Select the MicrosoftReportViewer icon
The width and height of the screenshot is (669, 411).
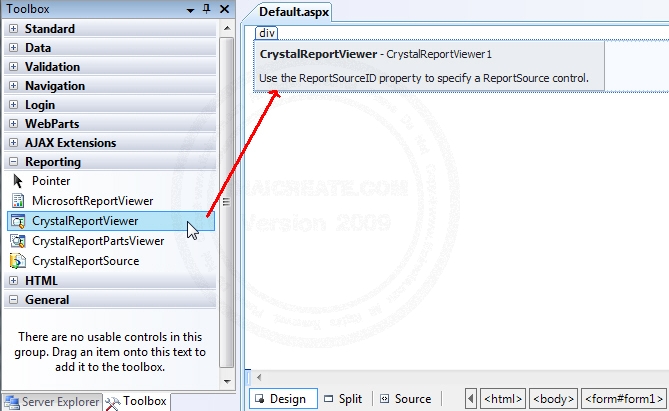click(18, 201)
